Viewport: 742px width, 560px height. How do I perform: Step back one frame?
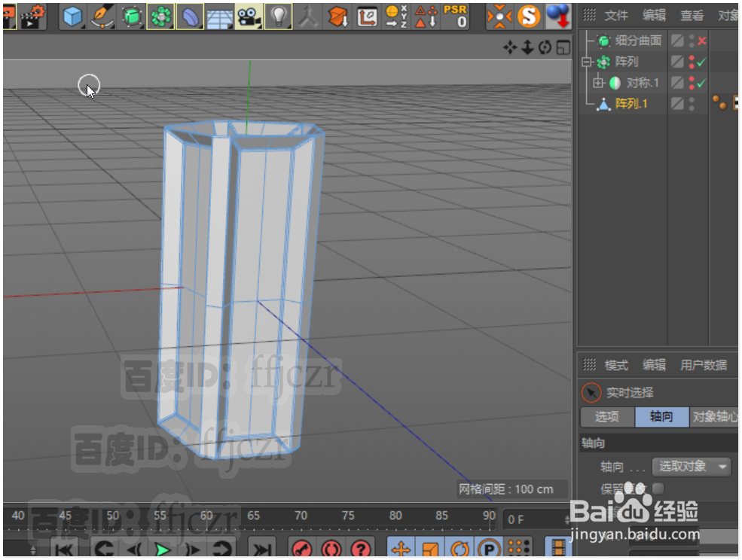[134, 549]
